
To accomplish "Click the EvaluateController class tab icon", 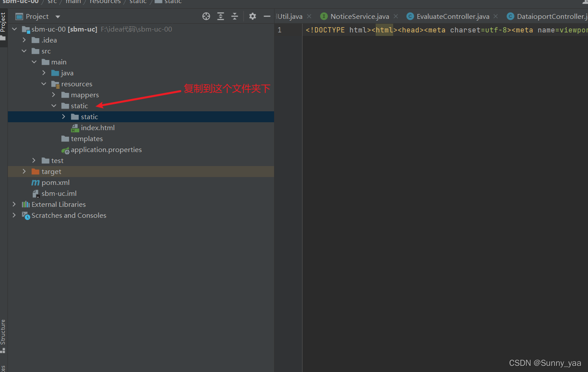I will pos(410,16).
